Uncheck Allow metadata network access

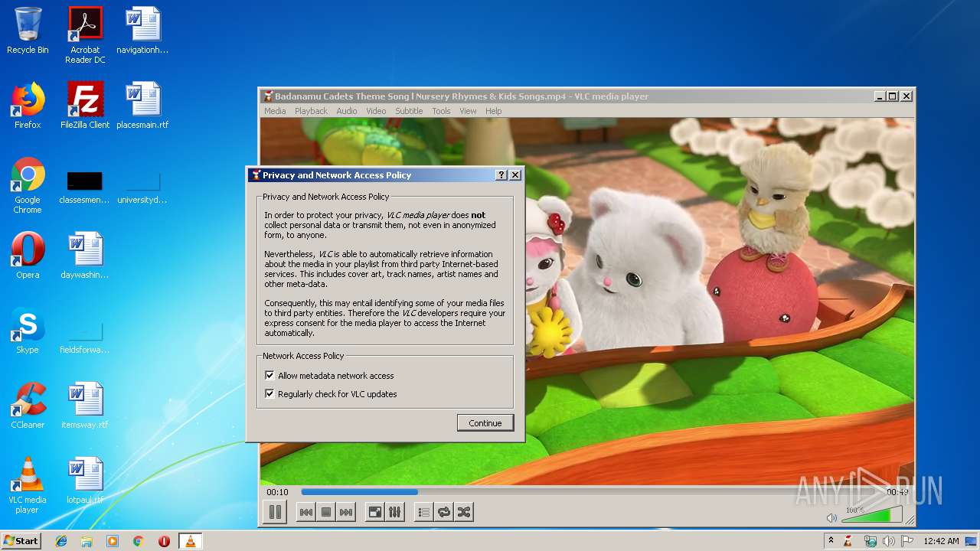point(269,376)
